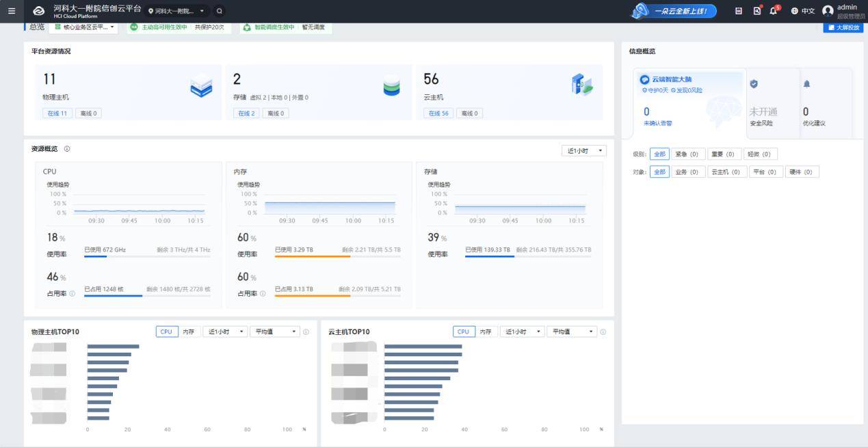The image size is (868, 447).
Task: Open the hamburger navigation menu
Action: click(x=11, y=11)
